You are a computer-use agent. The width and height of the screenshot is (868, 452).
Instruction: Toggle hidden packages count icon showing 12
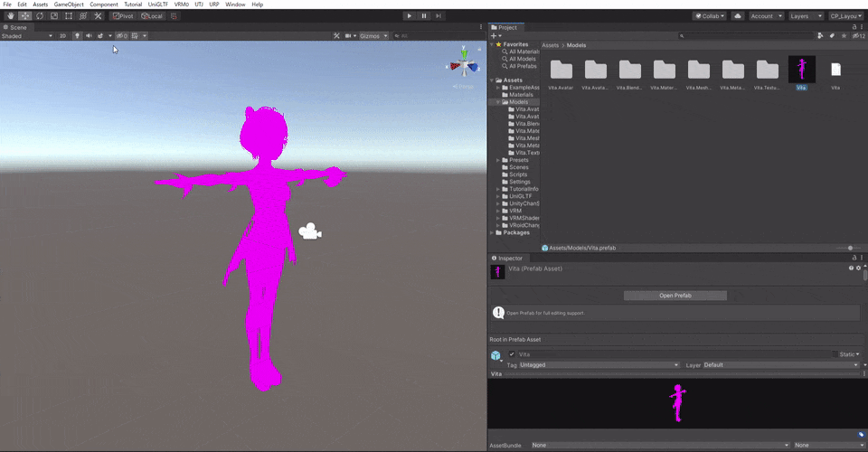(859, 36)
